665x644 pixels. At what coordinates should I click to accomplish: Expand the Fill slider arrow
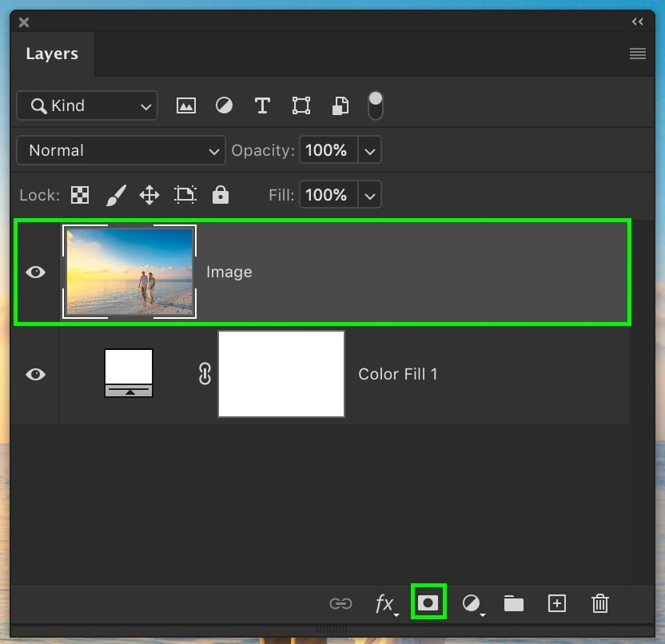[370, 195]
